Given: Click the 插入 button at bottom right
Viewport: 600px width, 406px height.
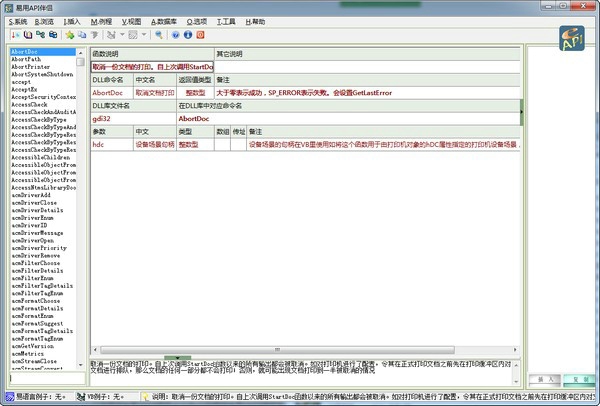Looking at the screenshot, I should pos(546,380).
